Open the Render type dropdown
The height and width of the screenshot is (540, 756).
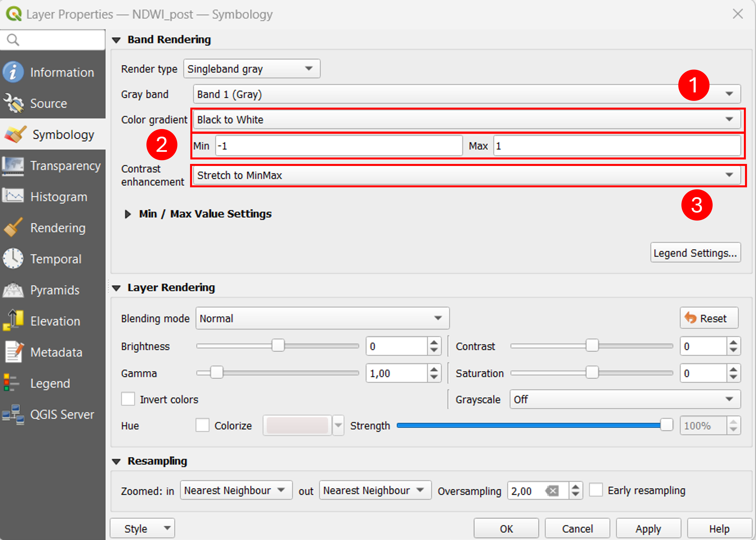[252, 69]
